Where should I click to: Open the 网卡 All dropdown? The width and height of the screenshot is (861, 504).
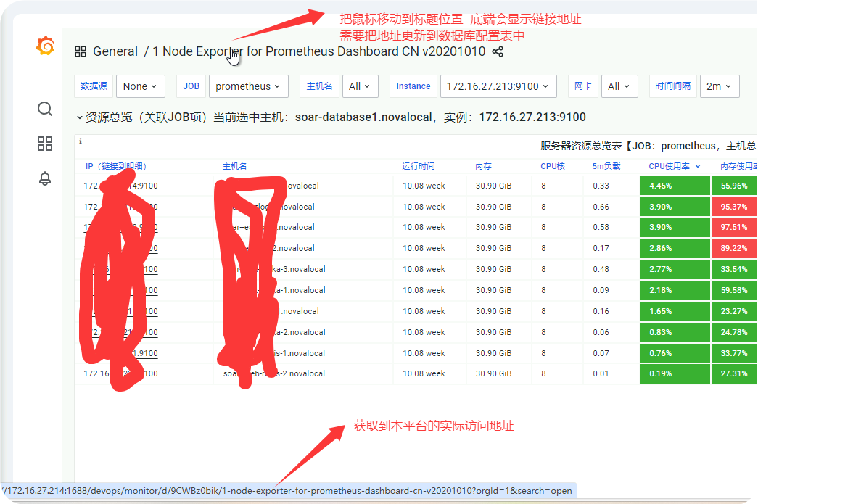(619, 86)
